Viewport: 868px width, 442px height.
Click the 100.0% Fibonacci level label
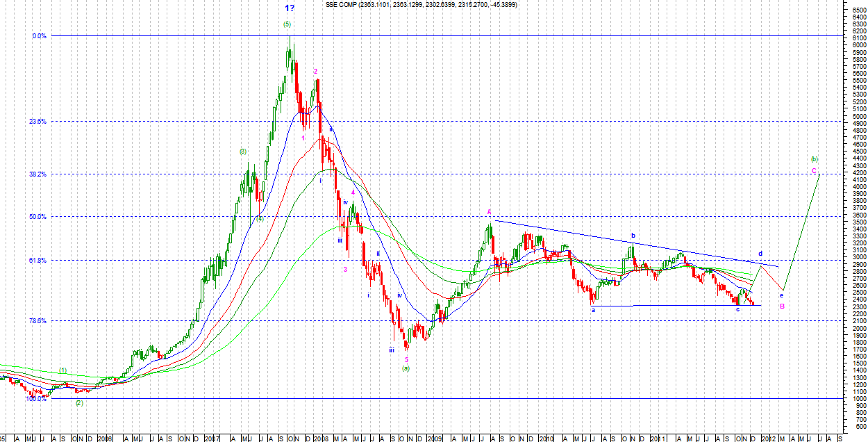point(36,399)
